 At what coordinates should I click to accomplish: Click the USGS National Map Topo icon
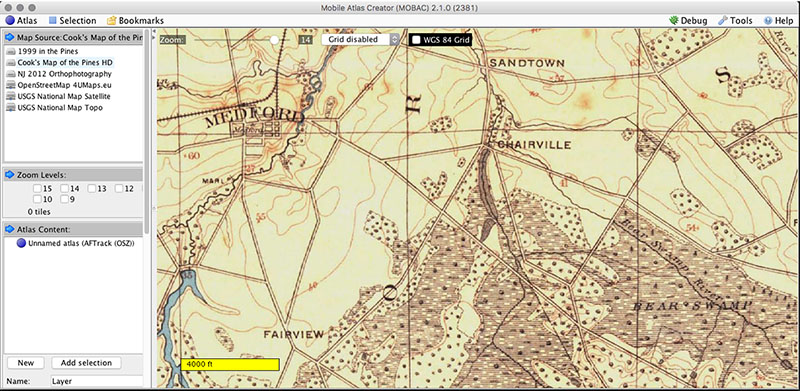tap(11, 108)
